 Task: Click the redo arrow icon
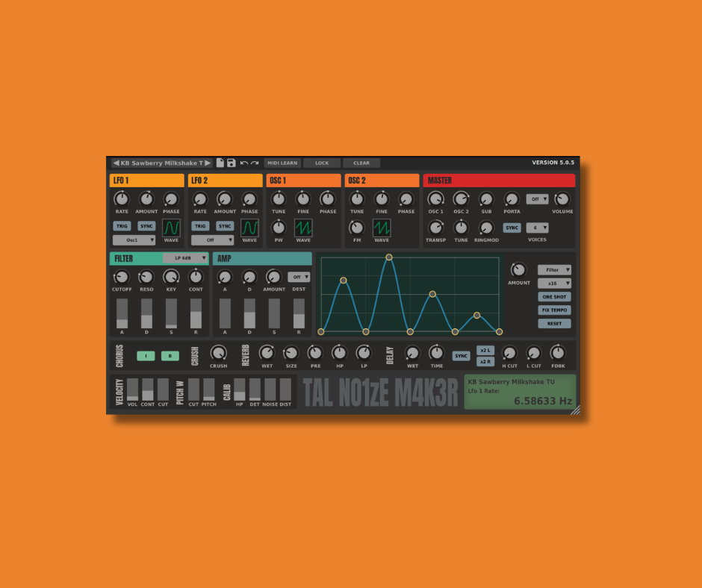[x=254, y=163]
